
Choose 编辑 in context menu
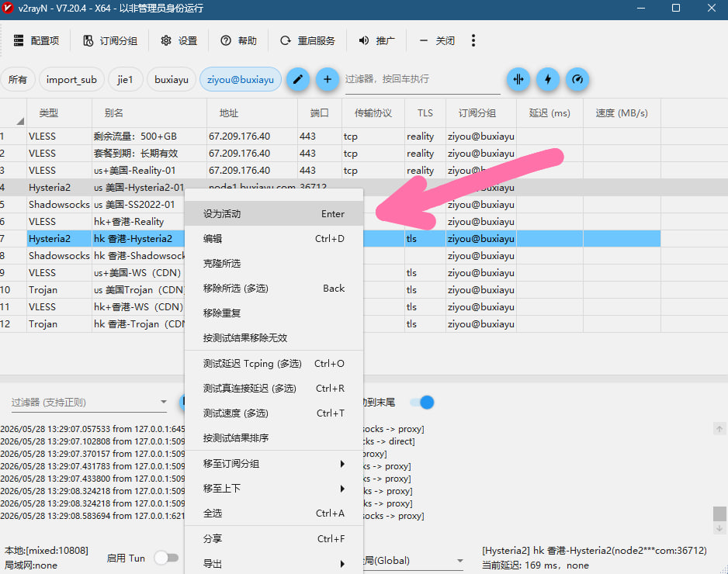point(274,238)
